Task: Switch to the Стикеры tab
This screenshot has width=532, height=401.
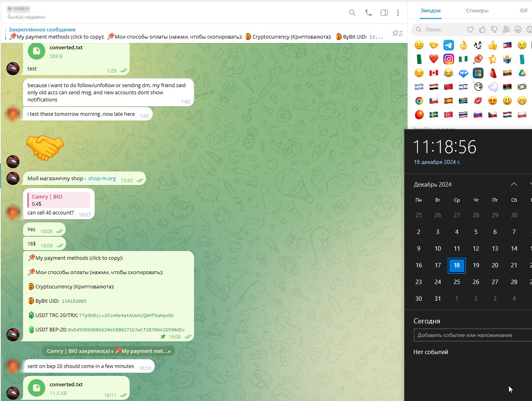Action: pos(477,11)
